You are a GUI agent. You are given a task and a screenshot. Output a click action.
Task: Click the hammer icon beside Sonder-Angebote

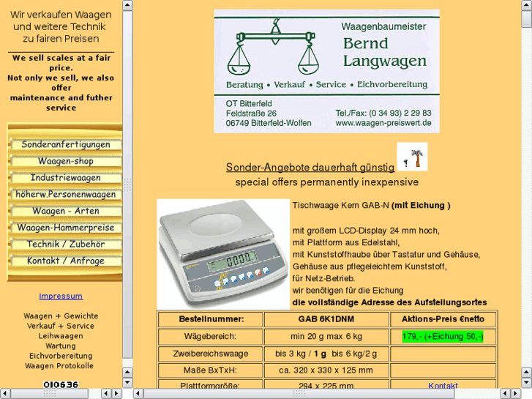(412, 157)
